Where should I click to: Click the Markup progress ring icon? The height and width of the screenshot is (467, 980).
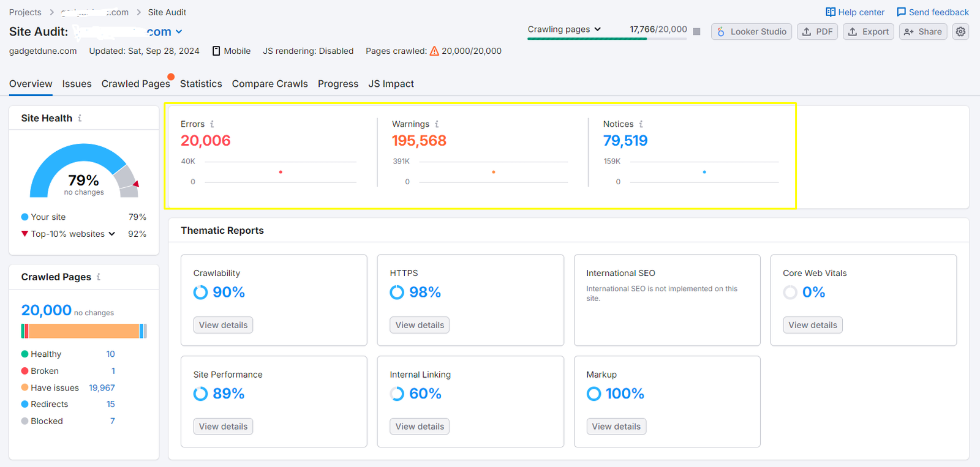[594, 394]
